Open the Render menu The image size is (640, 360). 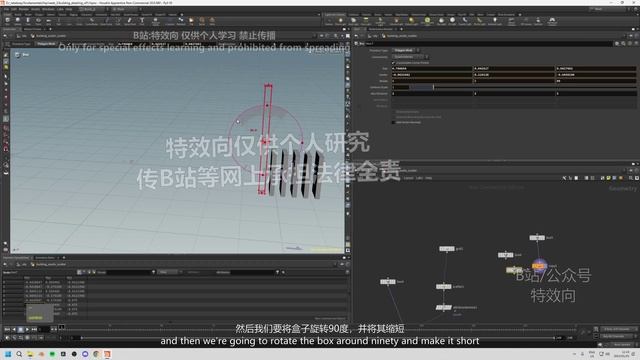pyautogui.click(x=24, y=9)
